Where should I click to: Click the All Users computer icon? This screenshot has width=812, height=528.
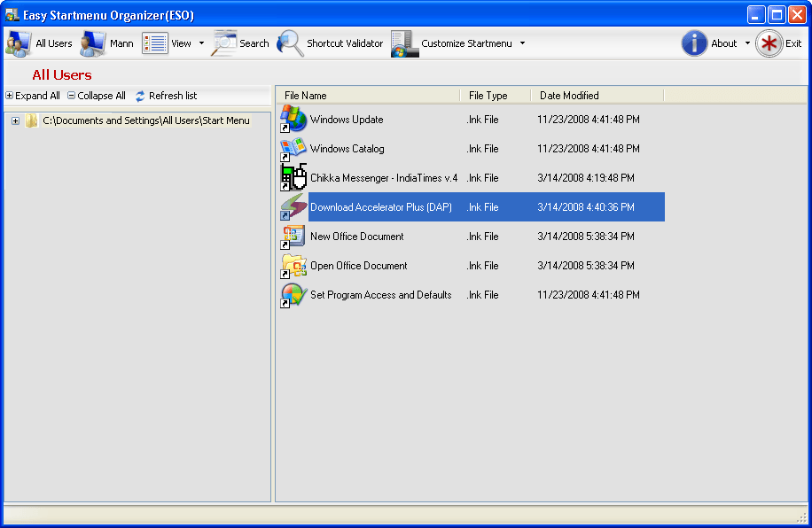point(18,43)
